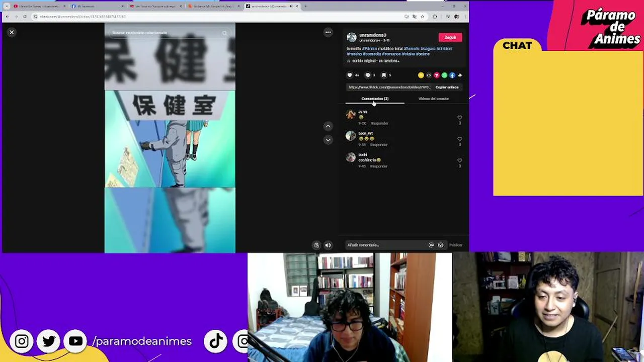Viewport: 644px width, 362px height.
Task: Click the playing anime video
Action: pyautogui.click(x=170, y=139)
